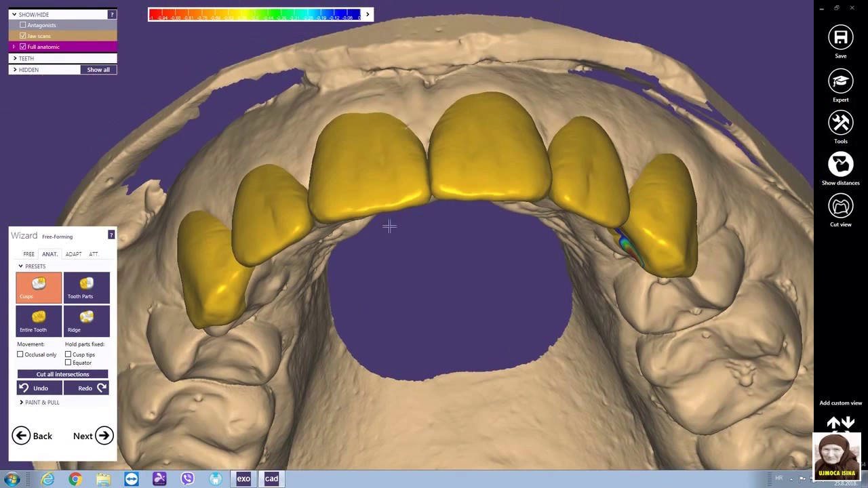Redo the last free-forming change

85,388
